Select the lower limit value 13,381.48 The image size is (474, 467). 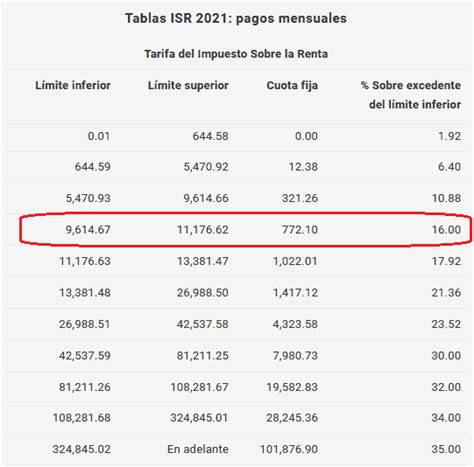85,293
